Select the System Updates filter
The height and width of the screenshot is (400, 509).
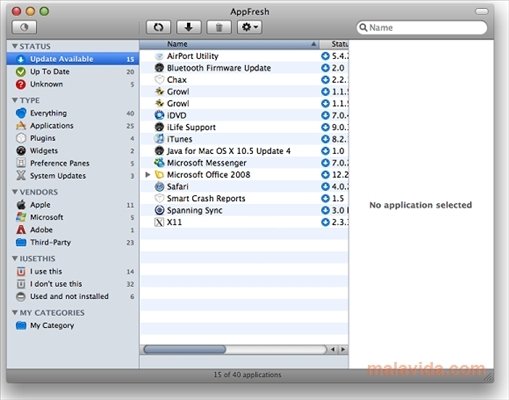click(x=73, y=176)
